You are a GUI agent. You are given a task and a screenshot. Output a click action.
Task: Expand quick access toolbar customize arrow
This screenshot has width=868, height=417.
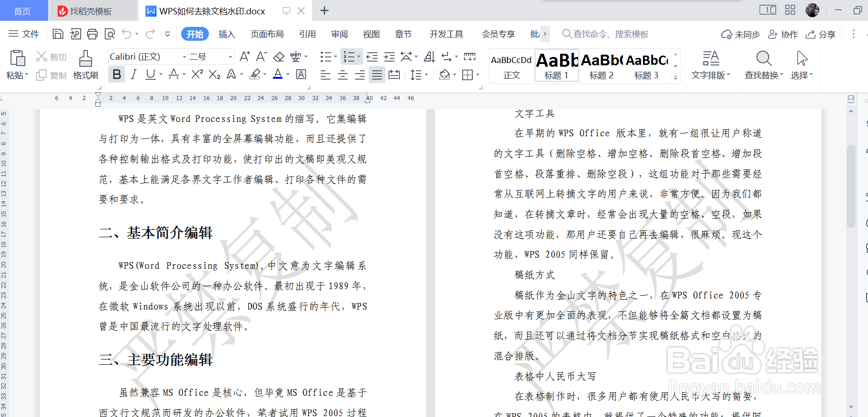tap(167, 34)
